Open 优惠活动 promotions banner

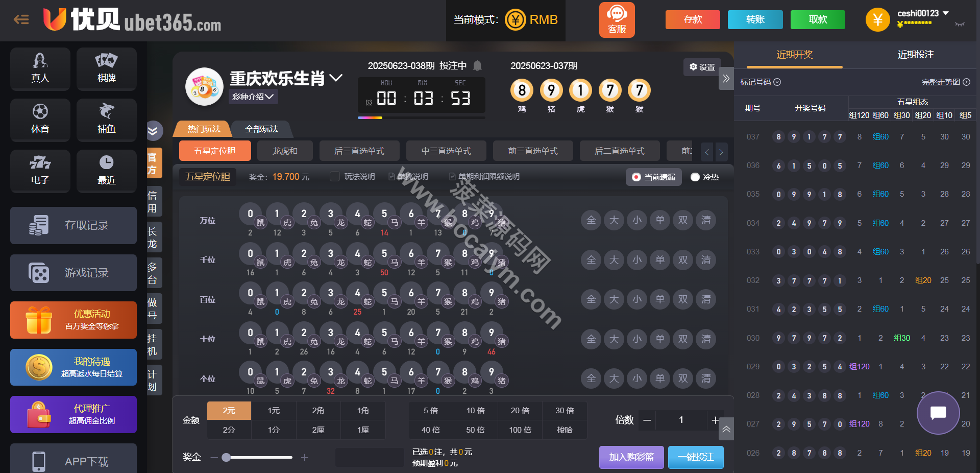coord(73,320)
